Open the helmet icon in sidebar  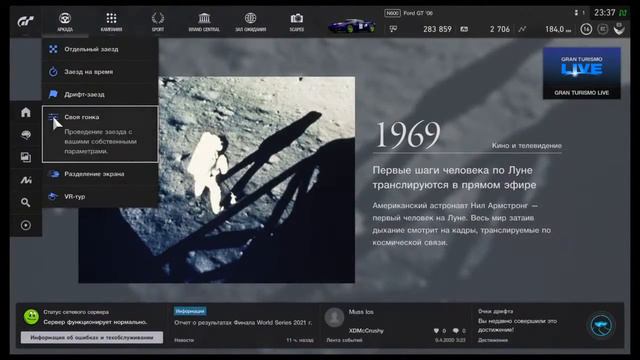coord(26,135)
